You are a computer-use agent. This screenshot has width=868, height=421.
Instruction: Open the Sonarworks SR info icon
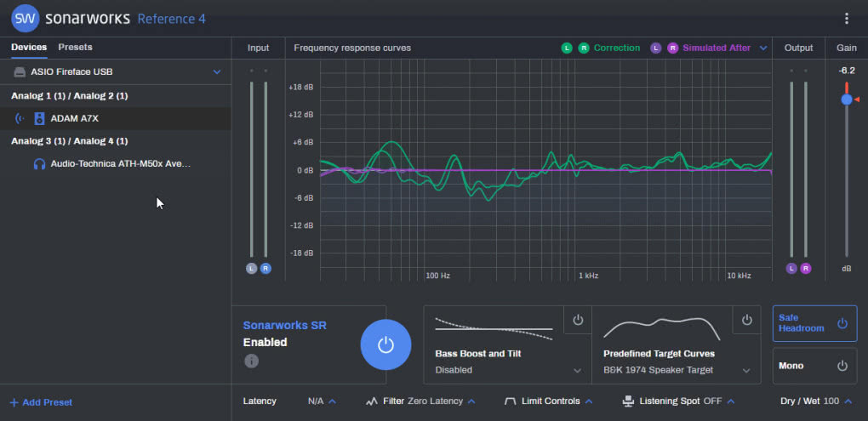pyautogui.click(x=251, y=361)
